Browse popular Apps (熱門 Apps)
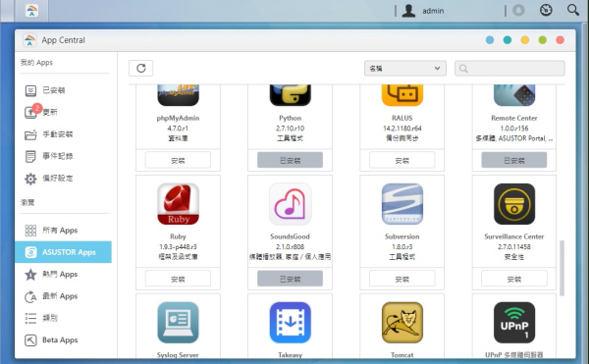This screenshot has height=364, width=589. coord(63,275)
